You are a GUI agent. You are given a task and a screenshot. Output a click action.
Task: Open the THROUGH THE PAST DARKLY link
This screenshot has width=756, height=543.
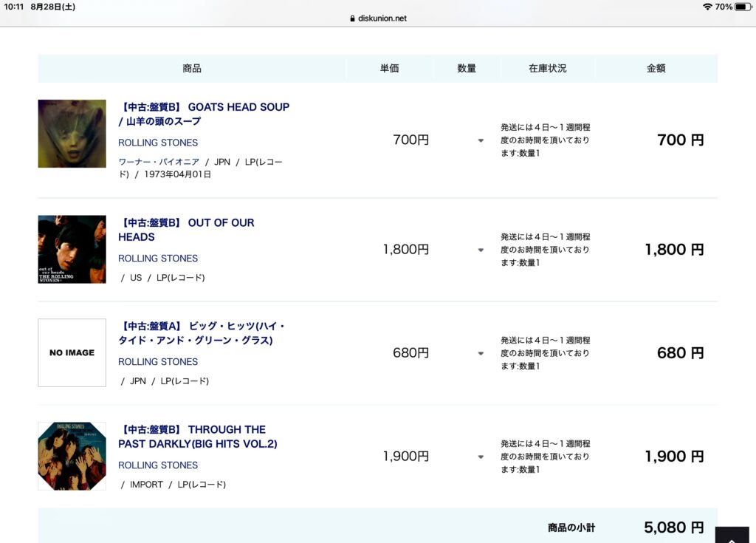[198, 437]
